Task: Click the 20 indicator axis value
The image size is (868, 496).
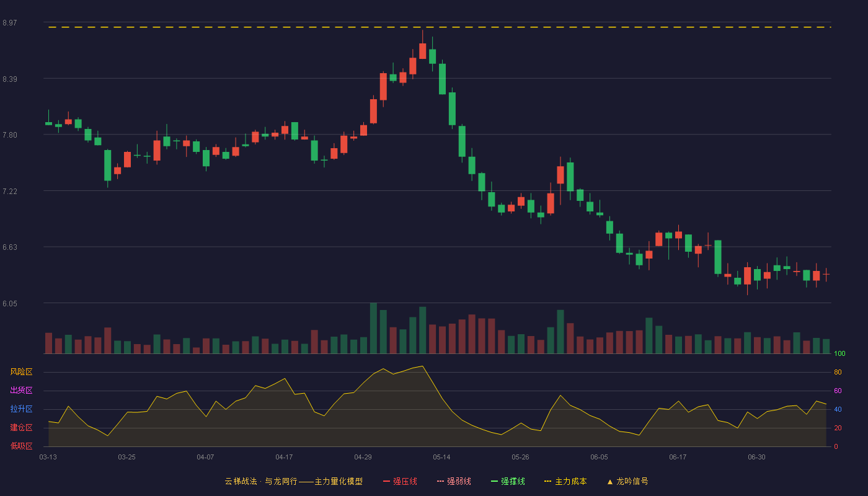Action: pos(838,428)
